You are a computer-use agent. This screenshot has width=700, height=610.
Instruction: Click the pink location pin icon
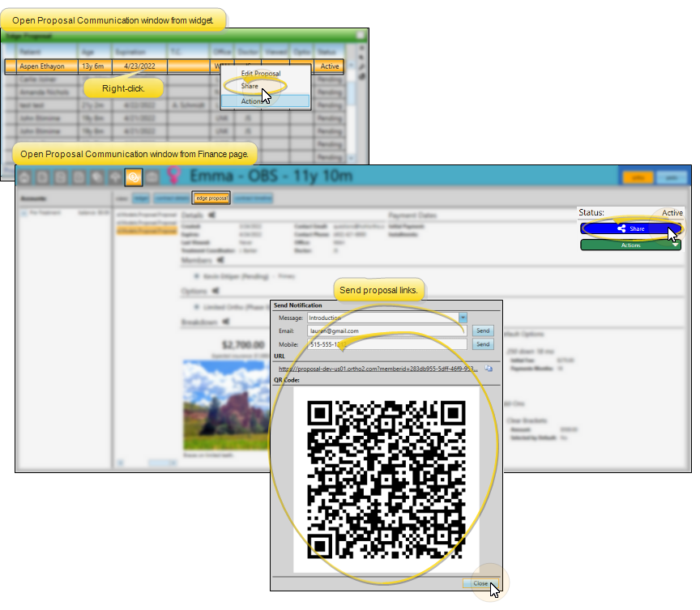173,176
